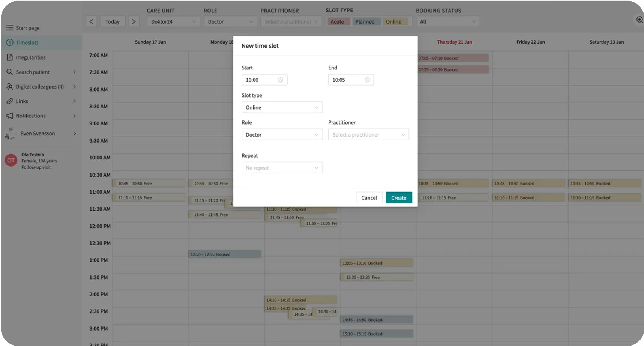
Task: Go to next week arrow
Action: 134,22
